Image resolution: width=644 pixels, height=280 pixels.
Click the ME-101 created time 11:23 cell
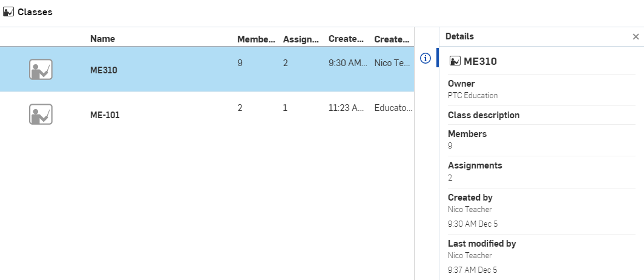coord(346,107)
